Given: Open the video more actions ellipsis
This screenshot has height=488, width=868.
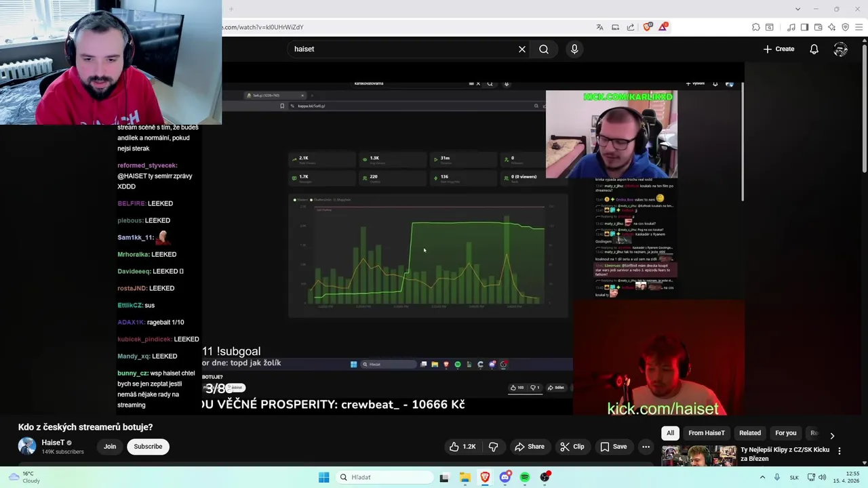Looking at the screenshot, I should pyautogui.click(x=646, y=447).
